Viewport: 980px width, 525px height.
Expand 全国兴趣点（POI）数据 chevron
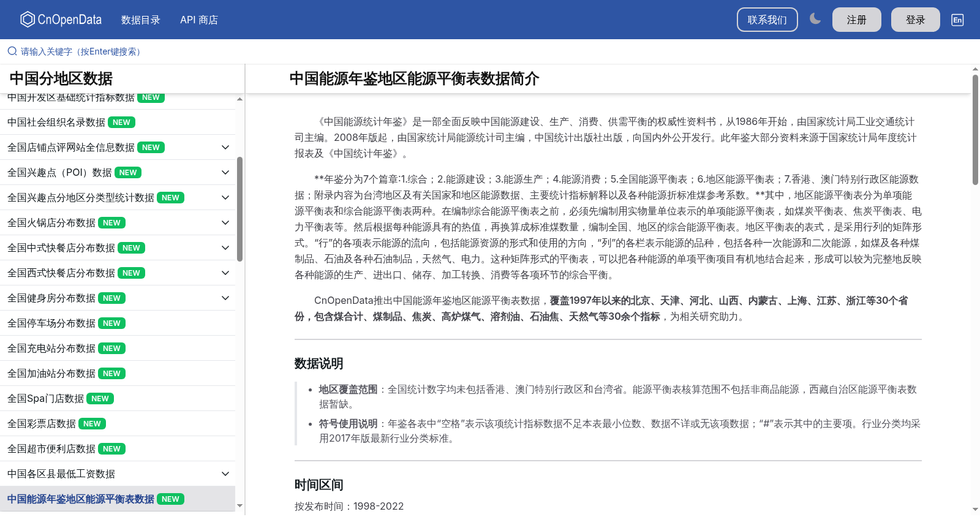(x=225, y=172)
